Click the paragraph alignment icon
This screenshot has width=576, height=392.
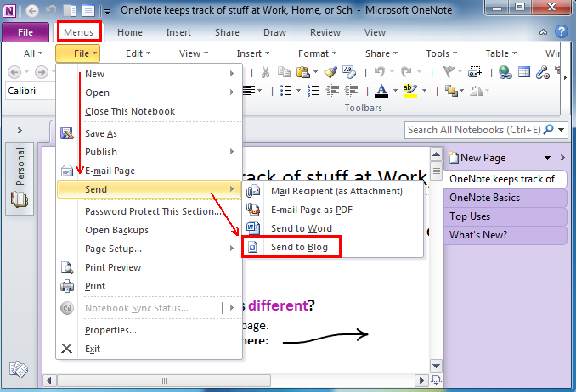pyautogui.click(x=250, y=91)
